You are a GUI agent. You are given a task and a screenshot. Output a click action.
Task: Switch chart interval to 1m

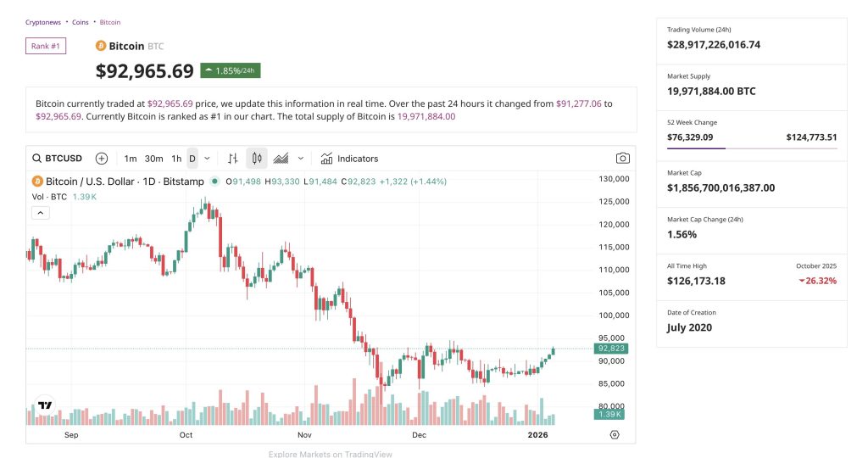(131, 159)
